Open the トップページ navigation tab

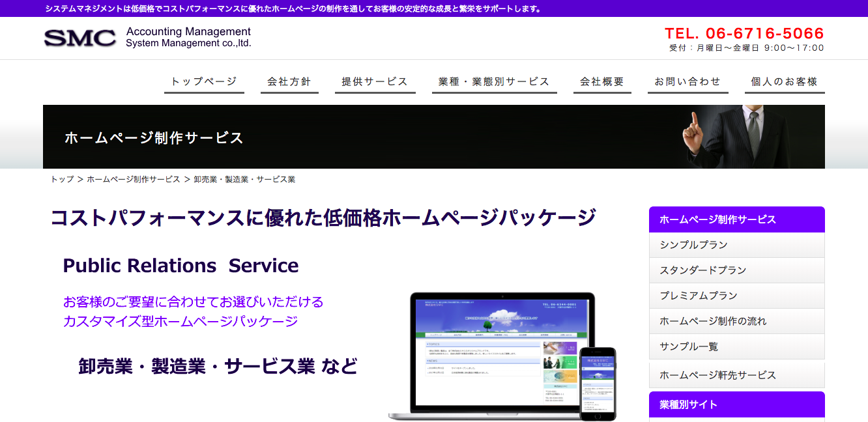coord(204,81)
